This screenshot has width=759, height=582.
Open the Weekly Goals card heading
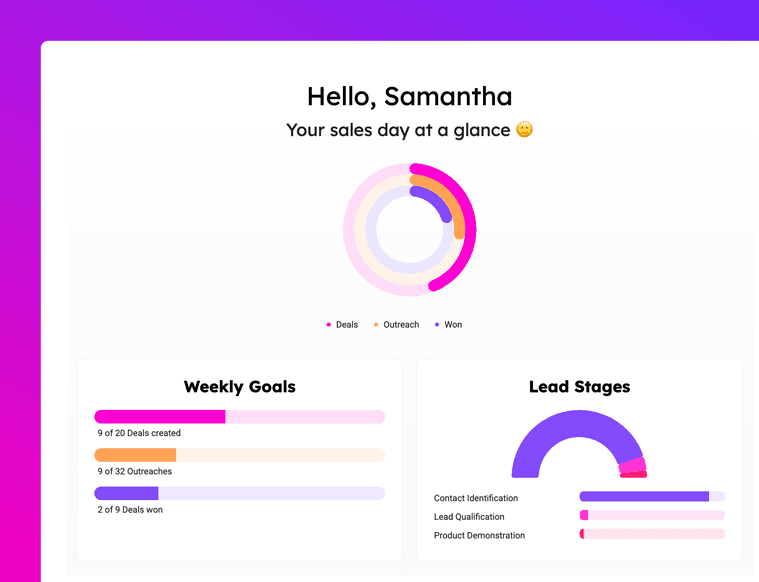240,387
